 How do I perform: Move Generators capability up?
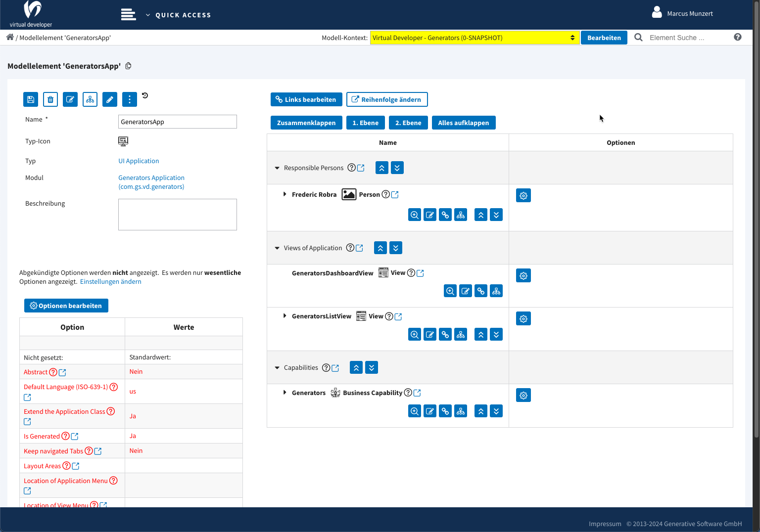(481, 411)
